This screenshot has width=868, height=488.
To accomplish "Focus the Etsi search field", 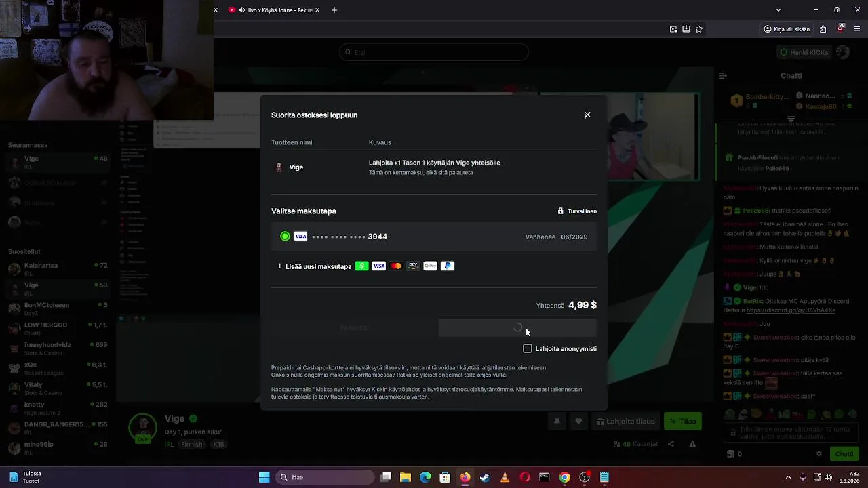I will (x=434, y=52).
